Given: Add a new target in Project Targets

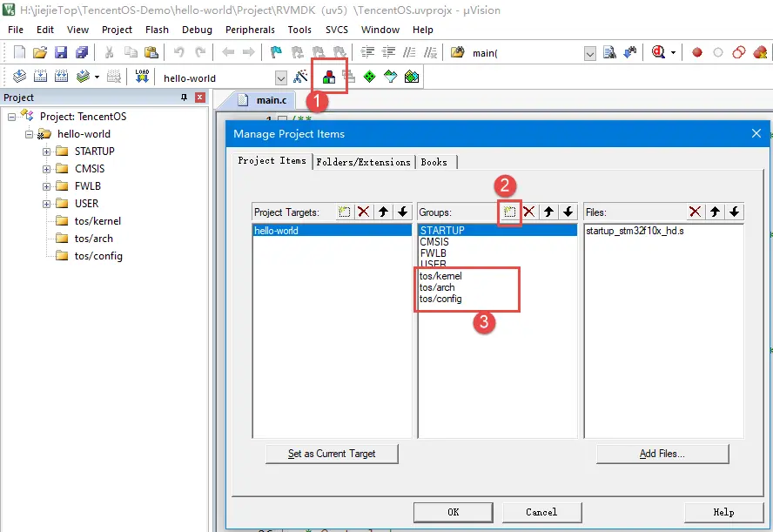Looking at the screenshot, I should 344,212.
